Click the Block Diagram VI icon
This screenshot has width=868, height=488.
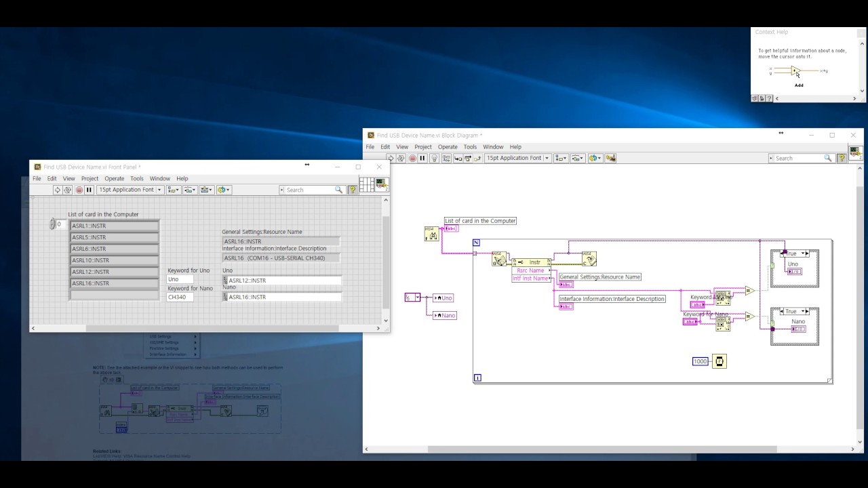tap(855, 152)
